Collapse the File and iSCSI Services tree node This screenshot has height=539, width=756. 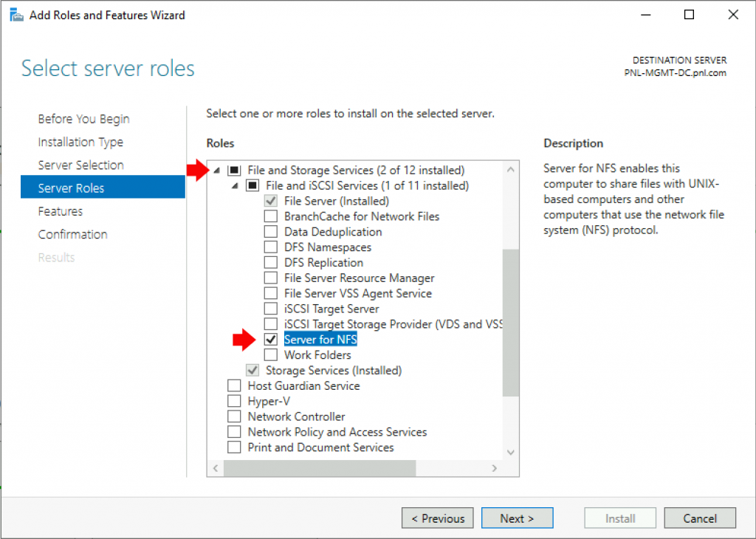coord(235,185)
